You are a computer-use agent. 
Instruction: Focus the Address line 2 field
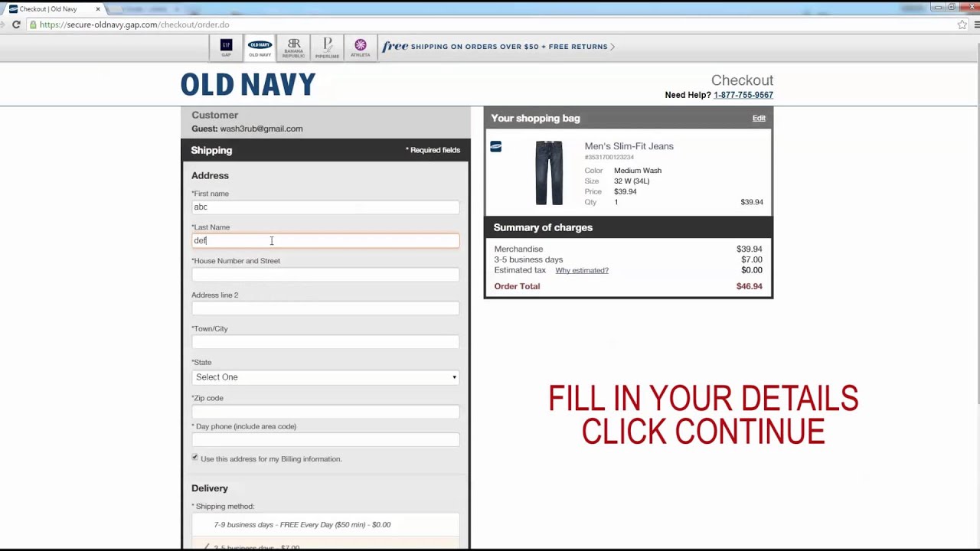(325, 308)
